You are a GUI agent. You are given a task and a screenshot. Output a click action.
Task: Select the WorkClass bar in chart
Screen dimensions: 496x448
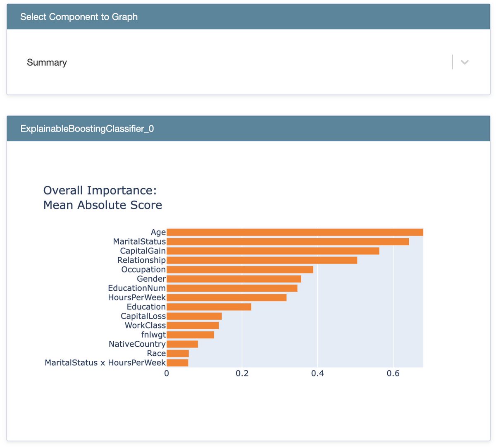(193, 325)
